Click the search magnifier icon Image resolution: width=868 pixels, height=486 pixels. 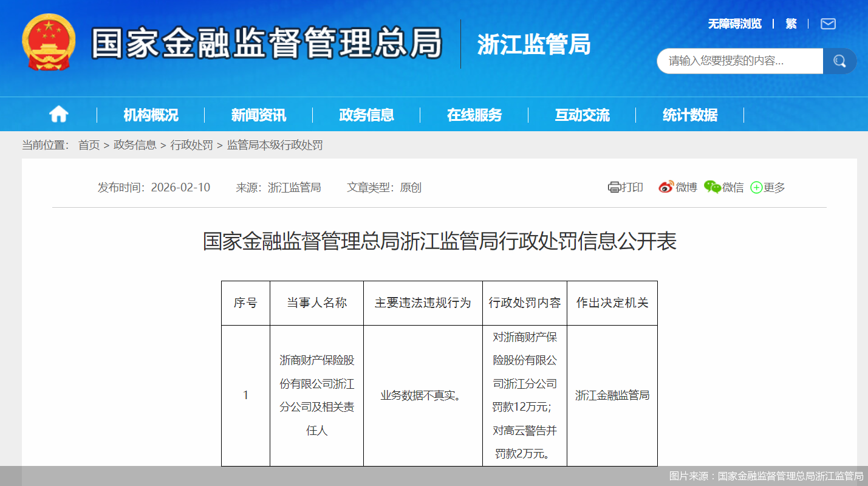point(839,61)
